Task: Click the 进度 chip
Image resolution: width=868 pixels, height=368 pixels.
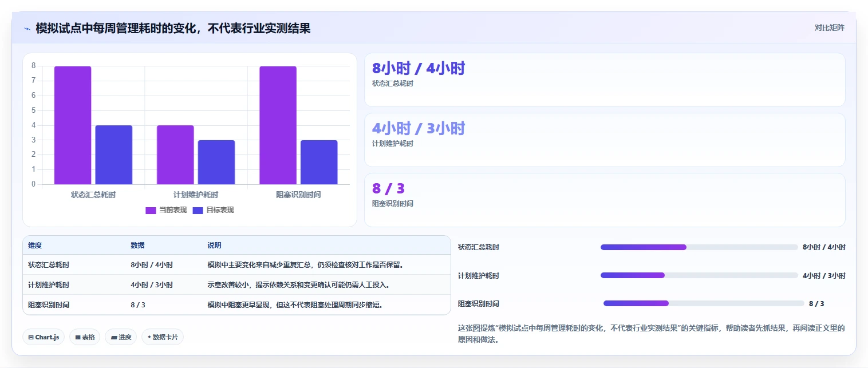Action: coord(121,337)
